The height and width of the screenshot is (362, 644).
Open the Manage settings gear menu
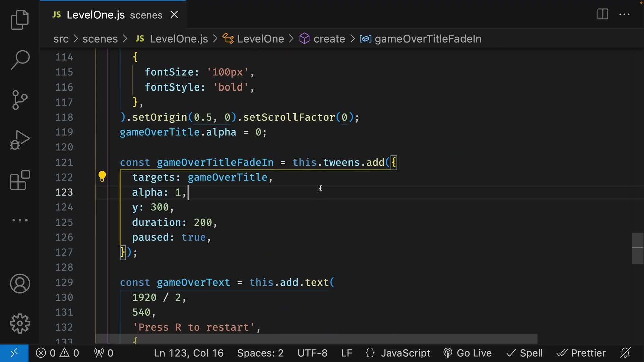point(20,323)
